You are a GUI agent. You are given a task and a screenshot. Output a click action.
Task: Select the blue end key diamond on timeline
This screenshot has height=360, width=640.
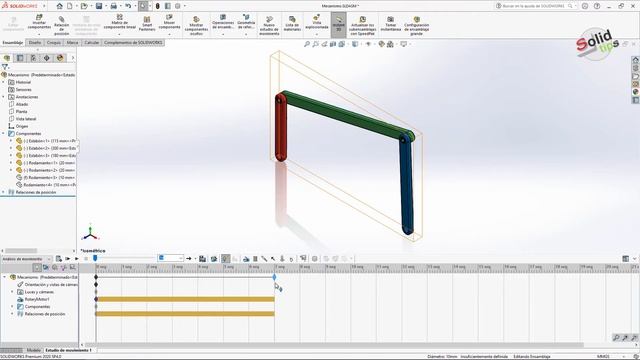coord(274,277)
